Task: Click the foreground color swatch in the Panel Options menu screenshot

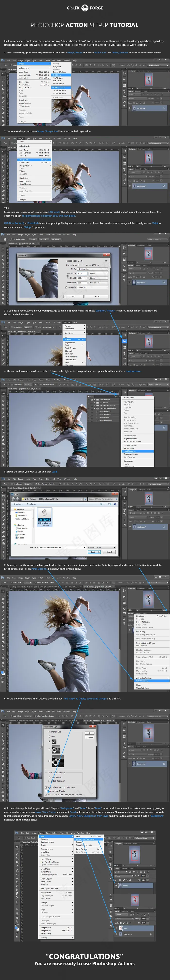Action: [2, 672]
